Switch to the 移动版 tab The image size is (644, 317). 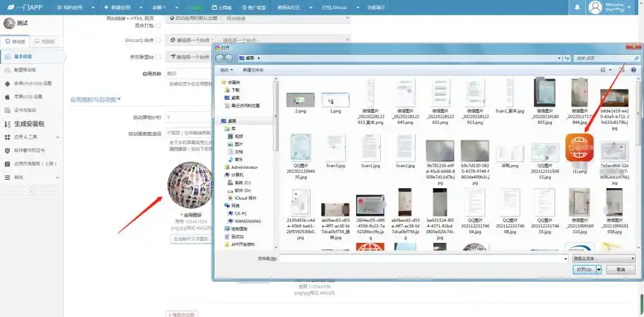coord(15,41)
